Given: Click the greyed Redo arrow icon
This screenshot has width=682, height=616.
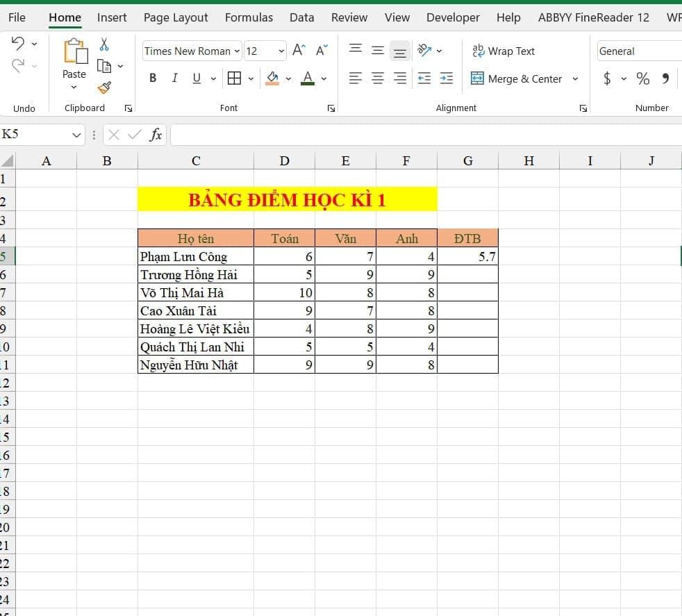Looking at the screenshot, I should 18,66.
